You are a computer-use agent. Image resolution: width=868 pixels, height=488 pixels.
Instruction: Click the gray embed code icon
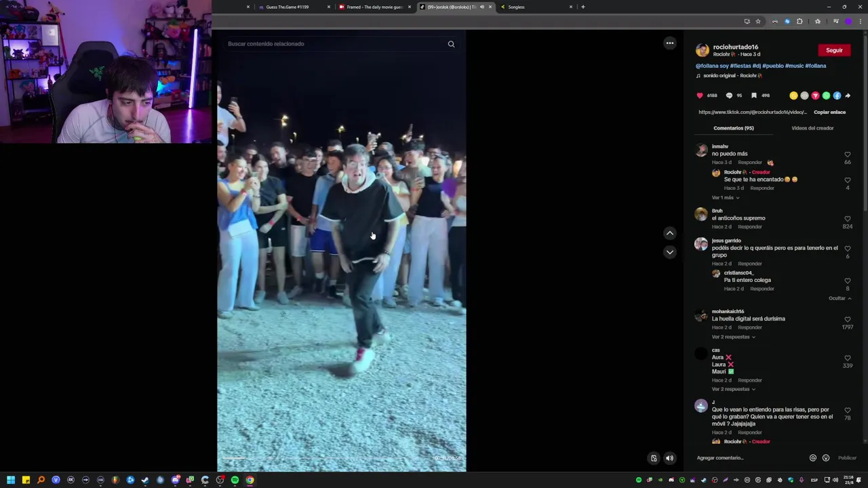[804, 96]
